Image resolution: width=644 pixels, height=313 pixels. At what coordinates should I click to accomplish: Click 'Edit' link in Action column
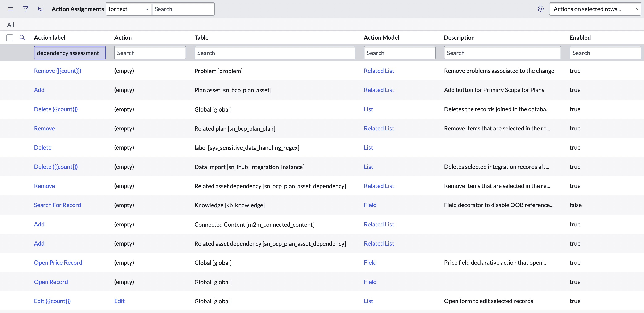[x=119, y=301]
